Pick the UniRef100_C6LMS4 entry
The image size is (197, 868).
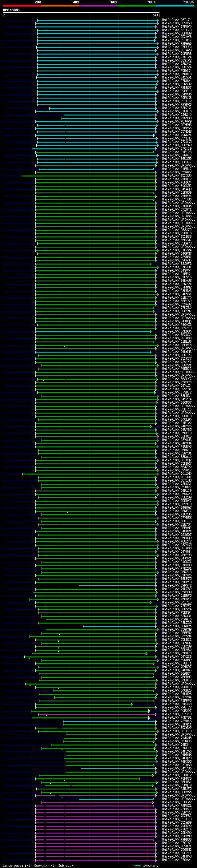(x=176, y=782)
